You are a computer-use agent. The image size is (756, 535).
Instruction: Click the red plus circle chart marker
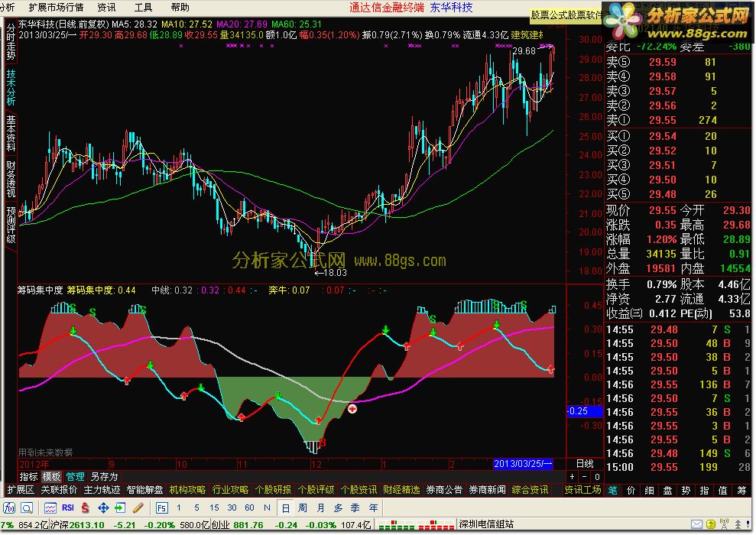pos(352,409)
